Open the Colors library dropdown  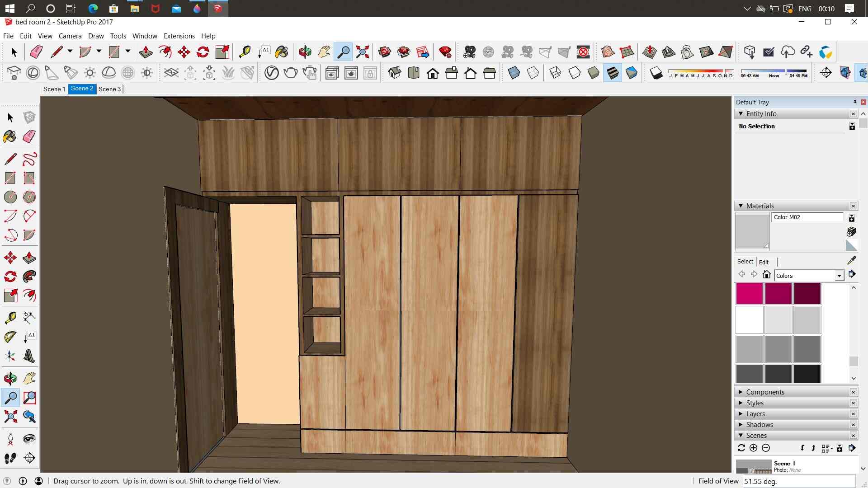[839, 276]
